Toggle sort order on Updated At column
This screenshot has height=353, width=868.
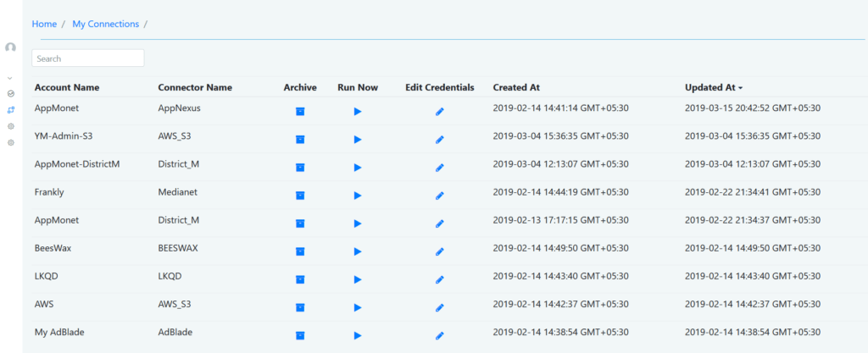tap(714, 87)
